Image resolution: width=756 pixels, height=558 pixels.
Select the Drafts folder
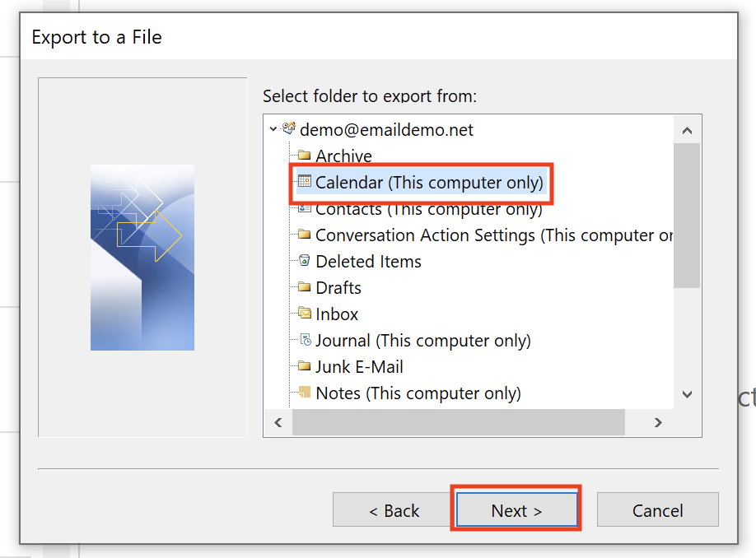(338, 288)
